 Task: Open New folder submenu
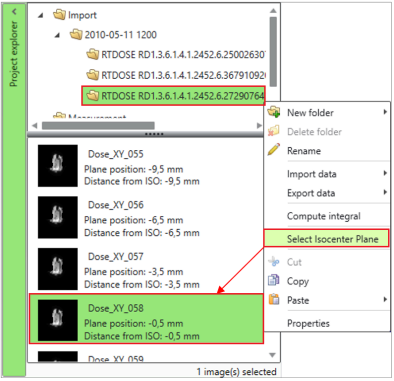[327, 112]
